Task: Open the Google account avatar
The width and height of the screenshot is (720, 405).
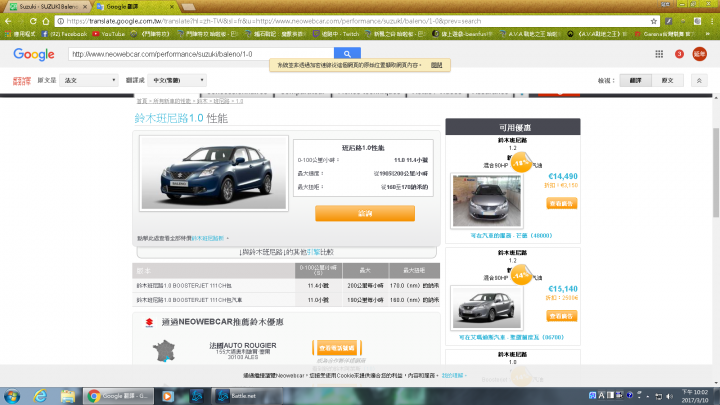Action: pos(699,54)
